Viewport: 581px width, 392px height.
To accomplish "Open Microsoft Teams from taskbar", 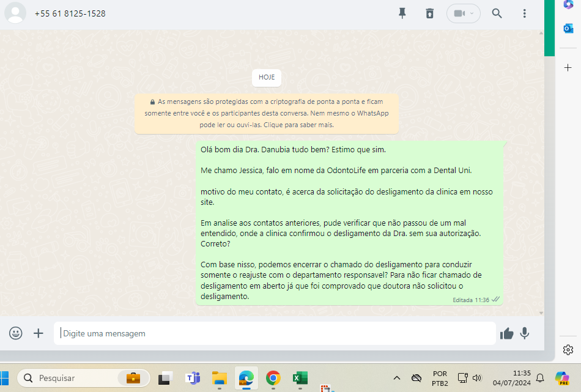I will tap(193, 378).
